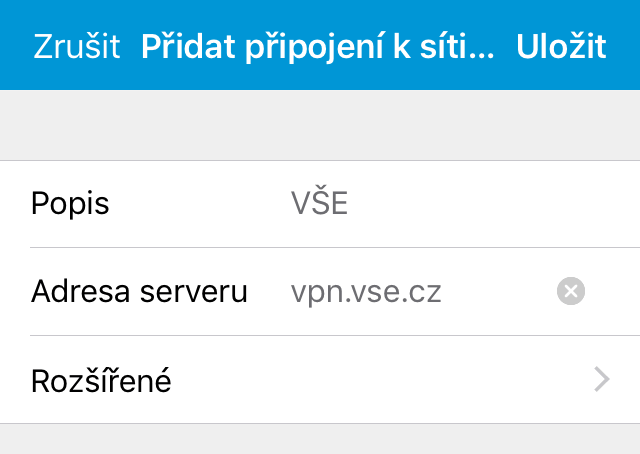Tap the chevron arrow next to Rozšířené
This screenshot has width=640, height=454.
(601, 380)
